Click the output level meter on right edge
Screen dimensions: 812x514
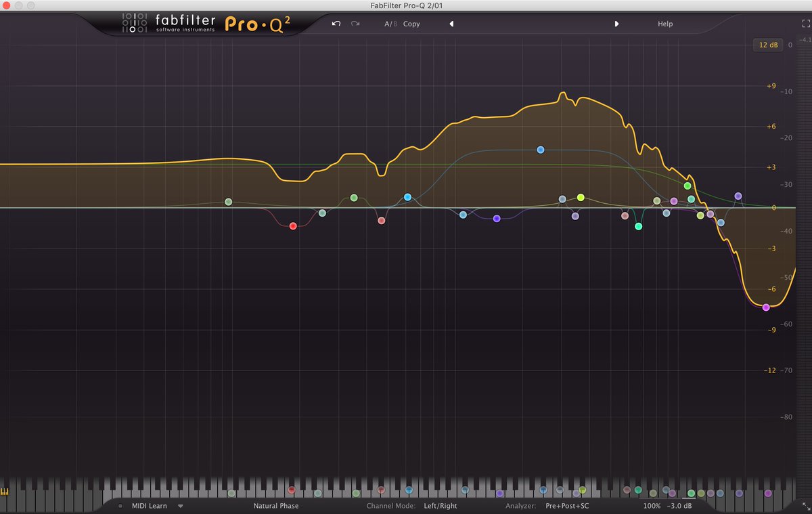[804, 271]
